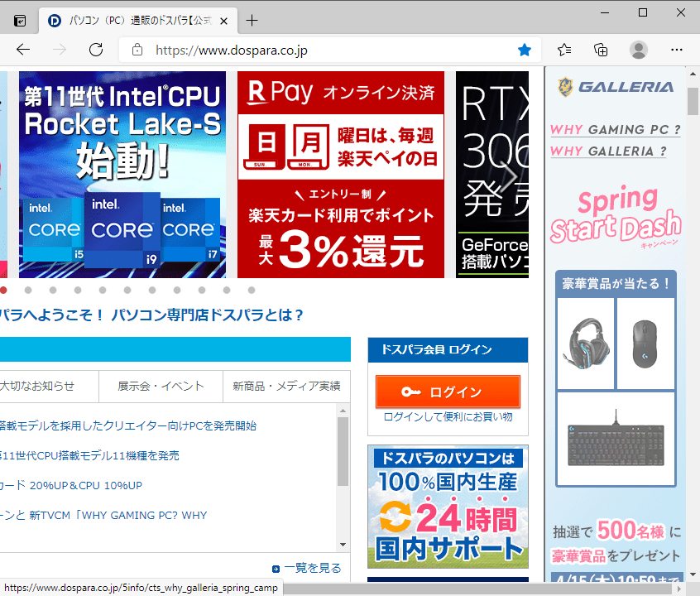Open WHY GAMING PC ? link
Screen dimensions: 700x596
615,130
